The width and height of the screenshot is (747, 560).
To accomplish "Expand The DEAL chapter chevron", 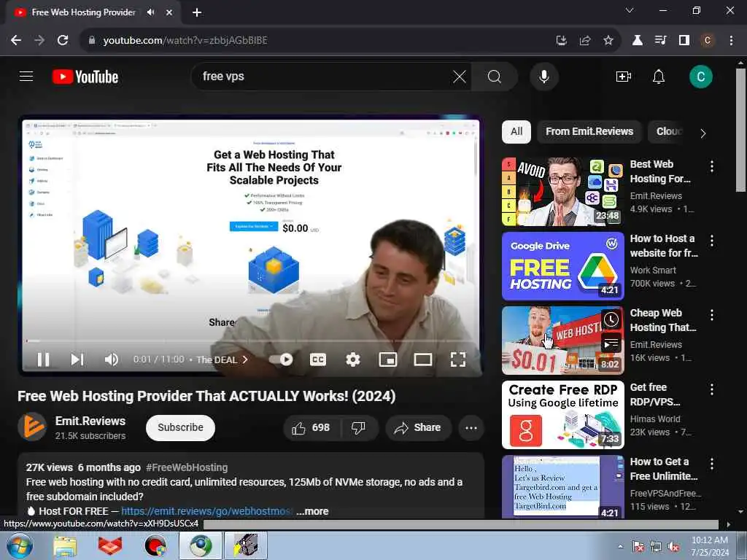I will point(245,359).
